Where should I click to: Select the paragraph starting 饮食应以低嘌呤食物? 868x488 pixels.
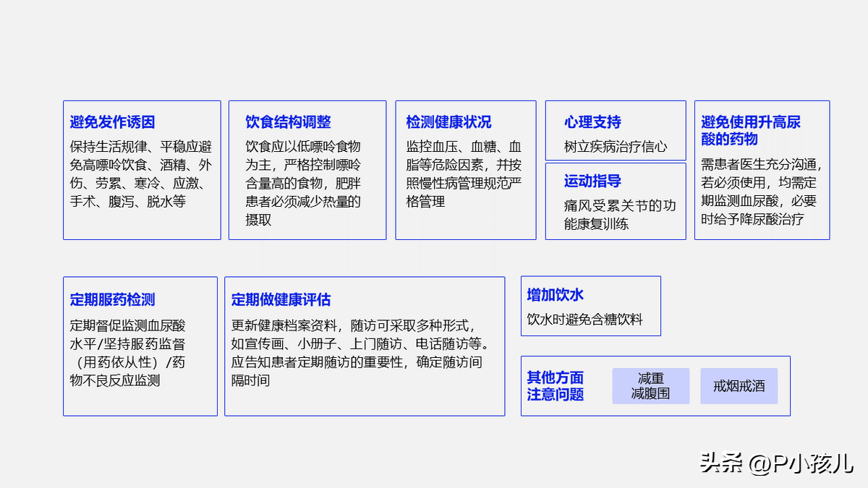pyautogui.click(x=303, y=183)
